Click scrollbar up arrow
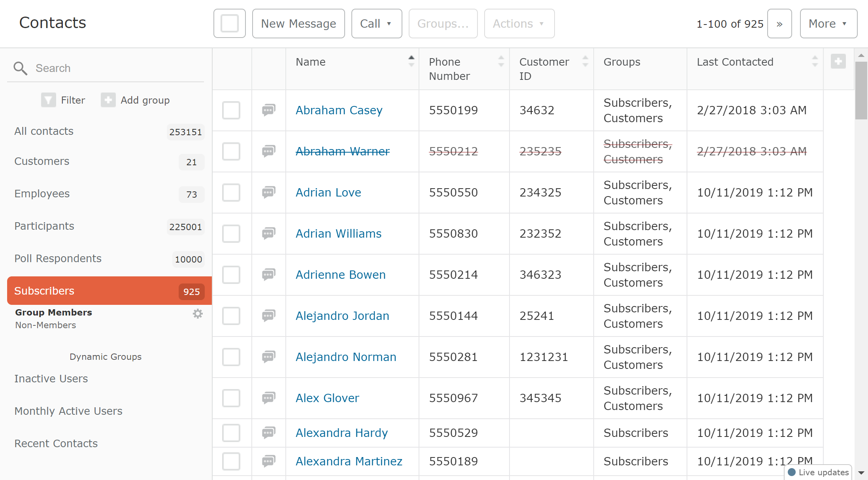Image resolution: width=868 pixels, height=480 pixels. pos(861,55)
